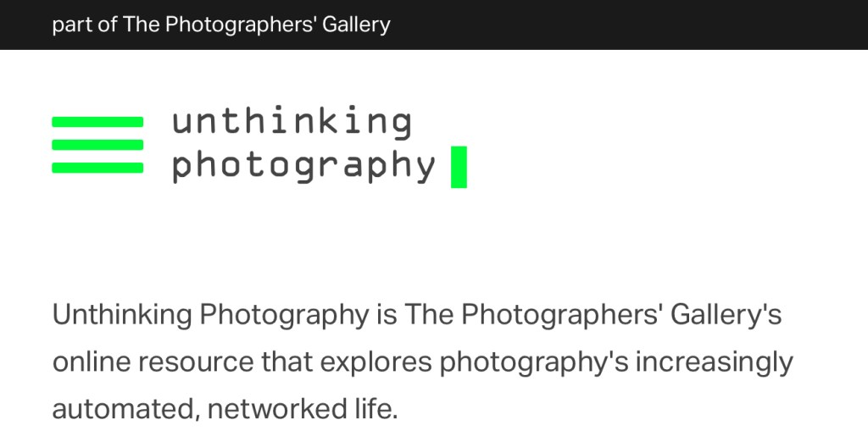Image resolution: width=868 pixels, height=442 pixels.
Task: Click the "photography" logo word
Action: pyautogui.click(x=304, y=165)
